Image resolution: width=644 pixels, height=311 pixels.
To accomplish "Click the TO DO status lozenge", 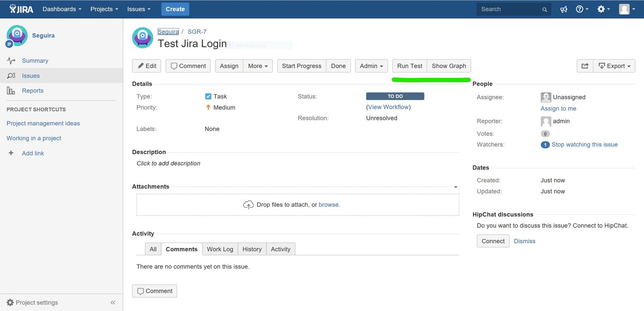I will click(395, 96).
